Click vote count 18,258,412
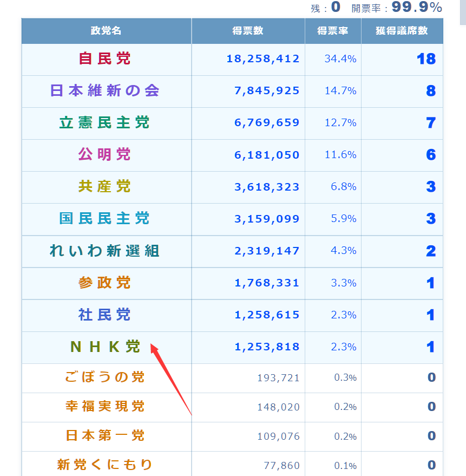This screenshot has height=476, width=466. pos(263,59)
